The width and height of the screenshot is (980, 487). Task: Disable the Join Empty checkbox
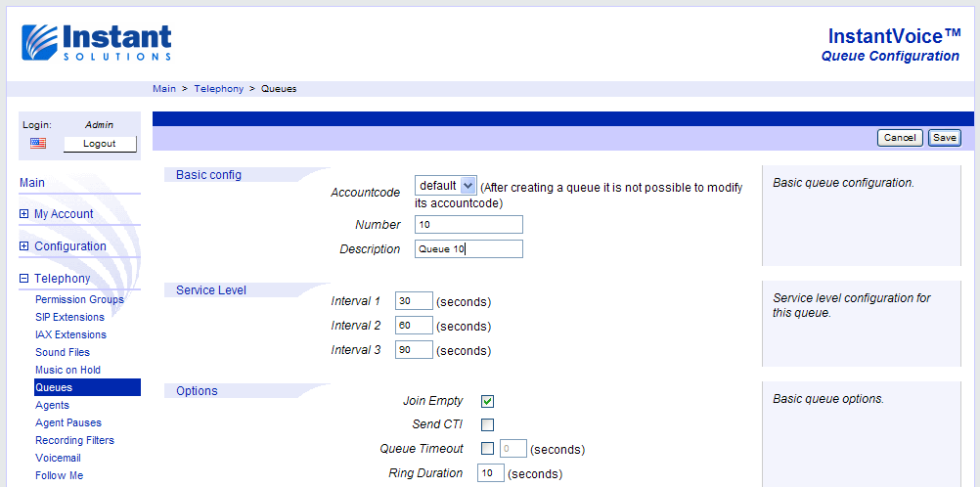tap(487, 401)
